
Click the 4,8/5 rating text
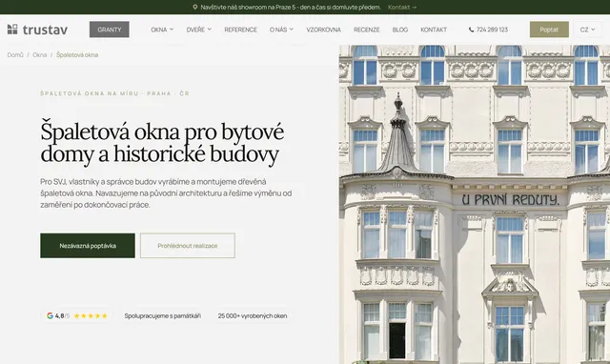(x=62, y=315)
